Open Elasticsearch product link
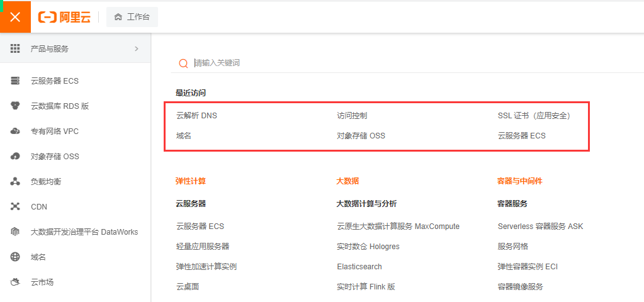Image resolution: width=644 pixels, height=302 pixels. coord(359,267)
